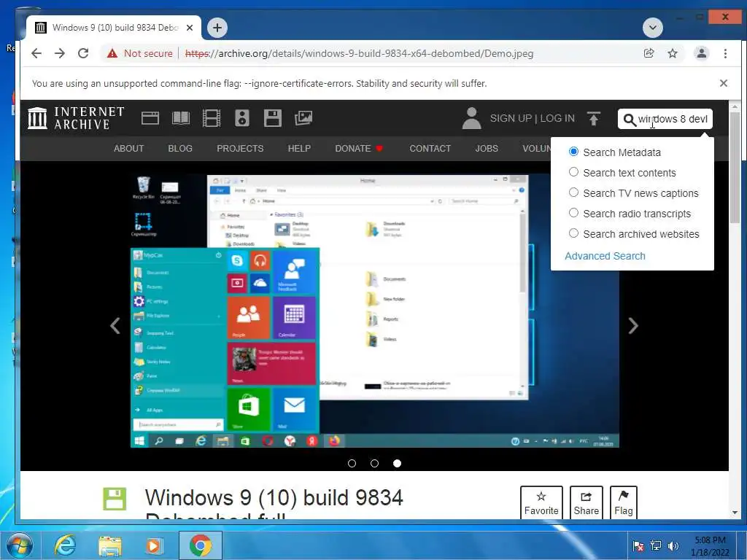Click the Favorite button
Screen dimensions: 747x560
point(541,503)
